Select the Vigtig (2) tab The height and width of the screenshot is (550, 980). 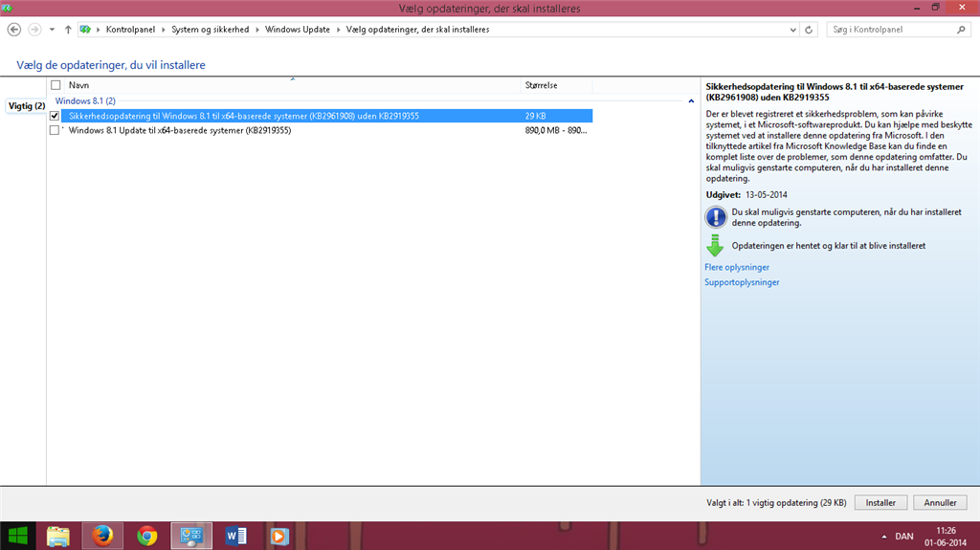tap(26, 105)
